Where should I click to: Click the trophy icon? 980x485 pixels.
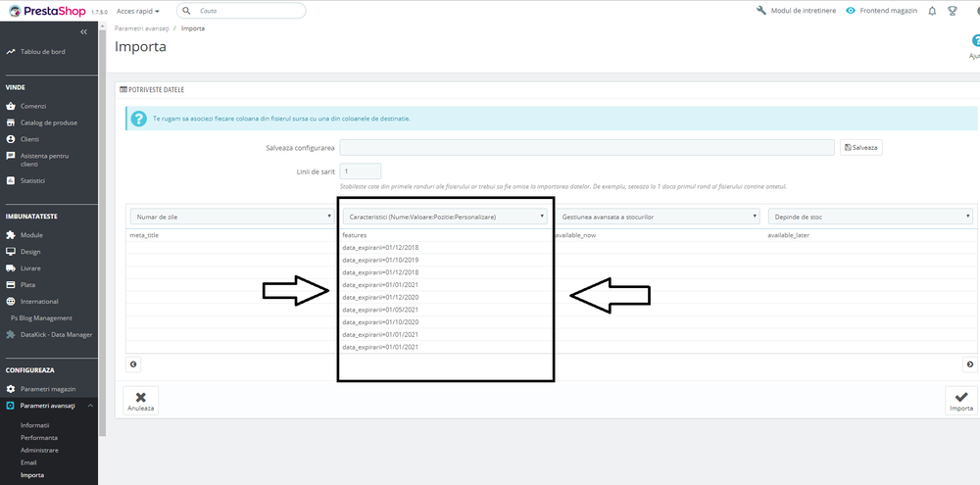(x=953, y=11)
